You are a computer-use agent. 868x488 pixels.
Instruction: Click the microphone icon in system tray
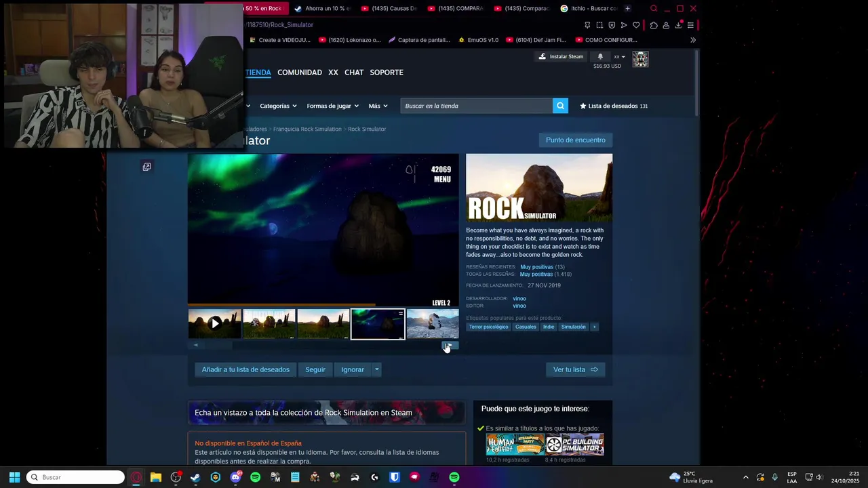pos(774,477)
